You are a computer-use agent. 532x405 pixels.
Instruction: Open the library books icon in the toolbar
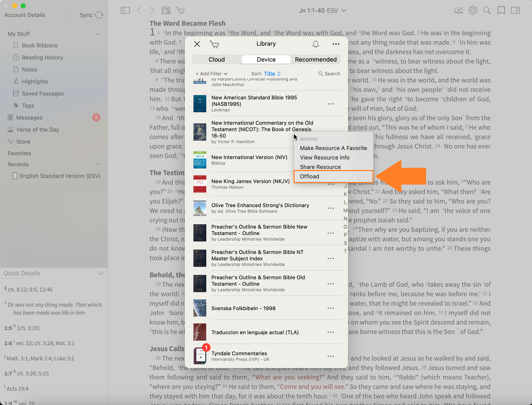click(166, 10)
